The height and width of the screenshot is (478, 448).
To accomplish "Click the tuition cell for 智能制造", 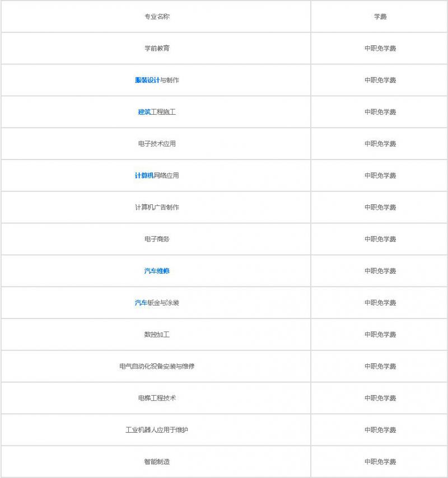I will (380, 462).
